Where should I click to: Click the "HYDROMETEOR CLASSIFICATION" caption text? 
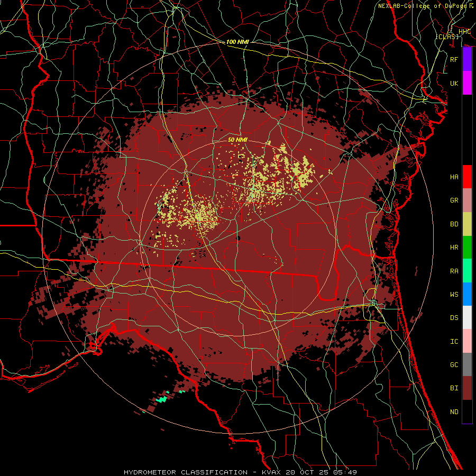[186, 472]
